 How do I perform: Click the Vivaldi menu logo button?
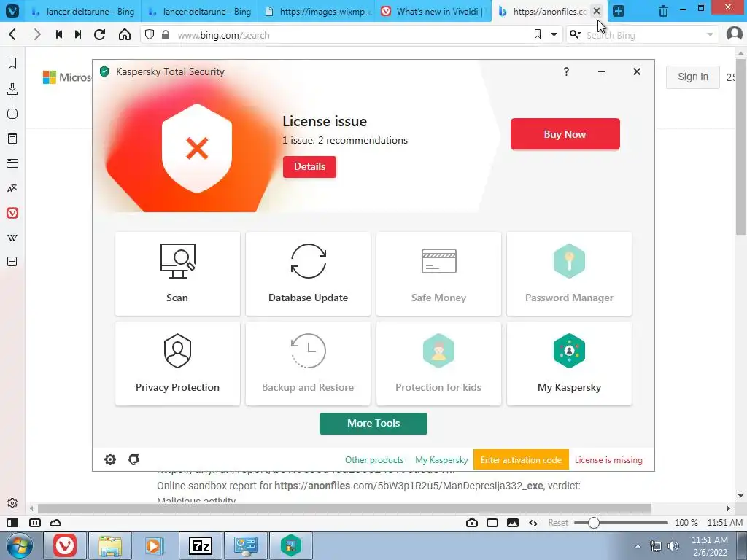pos(12,10)
